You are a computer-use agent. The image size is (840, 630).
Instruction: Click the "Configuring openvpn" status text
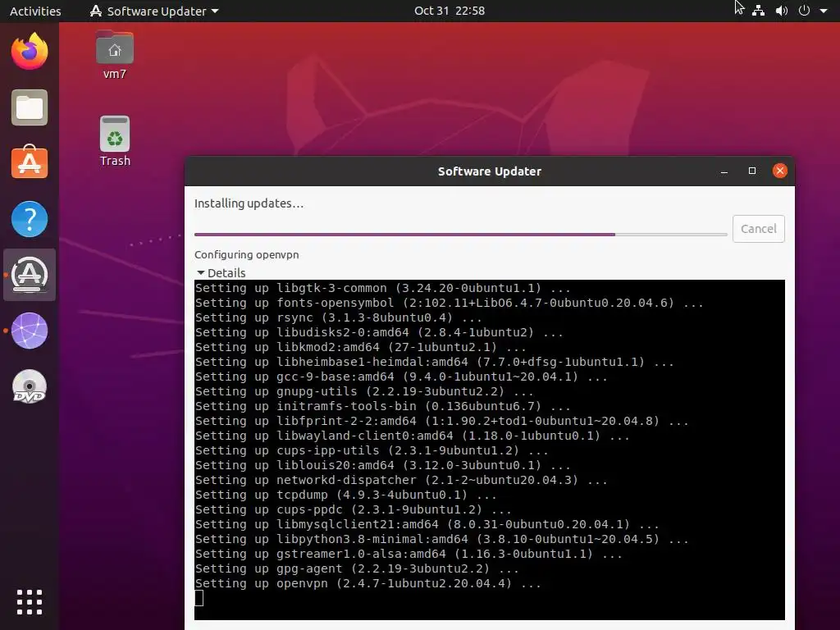pos(246,254)
